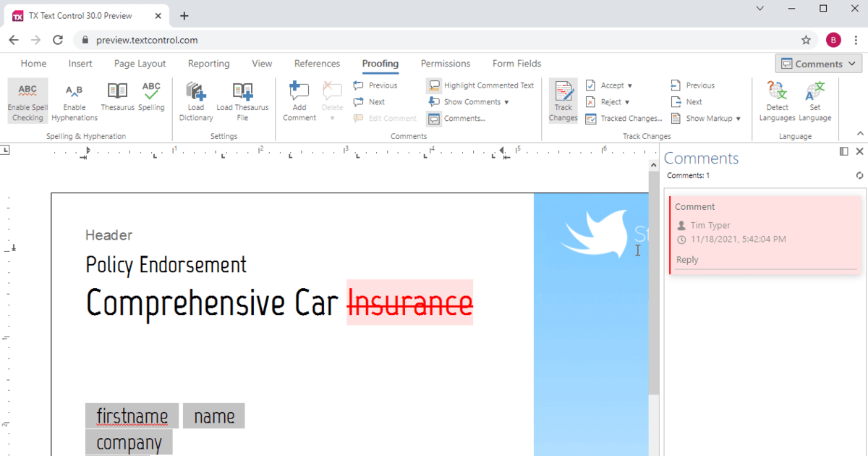Toggle Enable Spell Checking off
Image resolution: width=868 pixels, height=456 pixels.
coord(27,101)
